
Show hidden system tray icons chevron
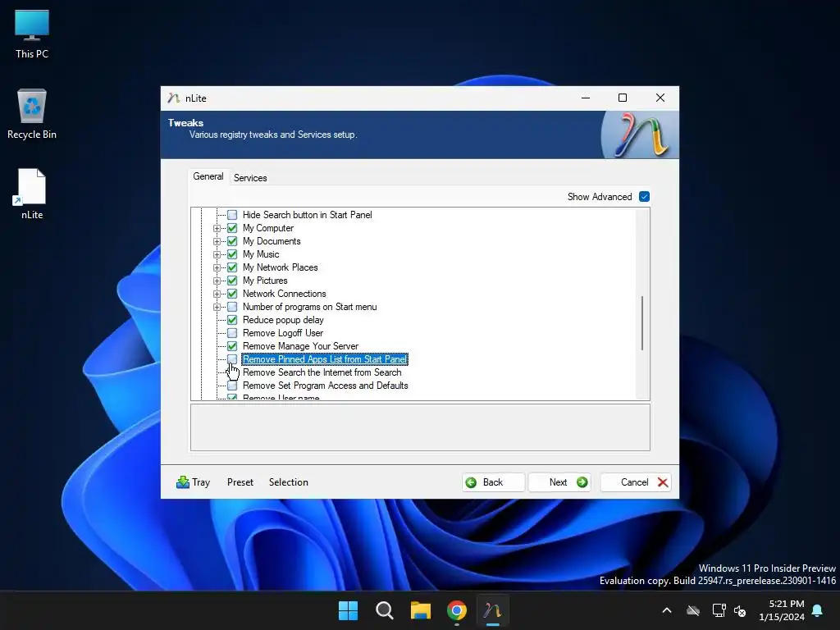(667, 610)
